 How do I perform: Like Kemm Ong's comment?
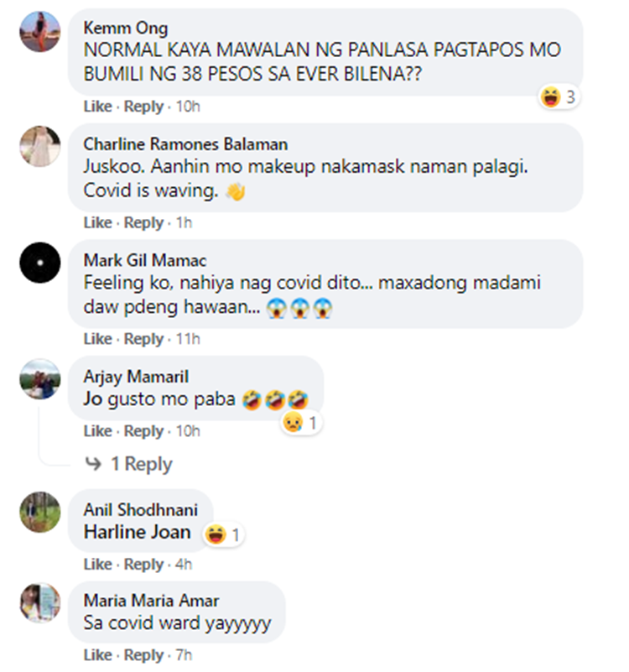[x=97, y=107]
